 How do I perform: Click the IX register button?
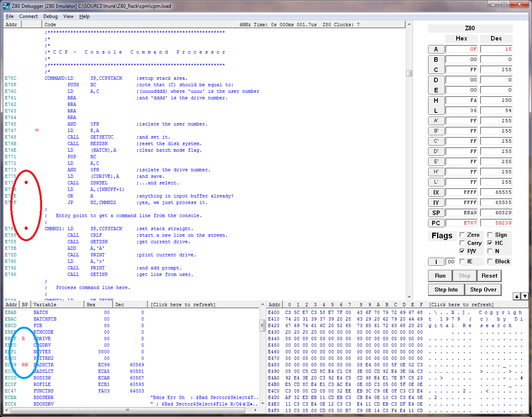[436, 192]
